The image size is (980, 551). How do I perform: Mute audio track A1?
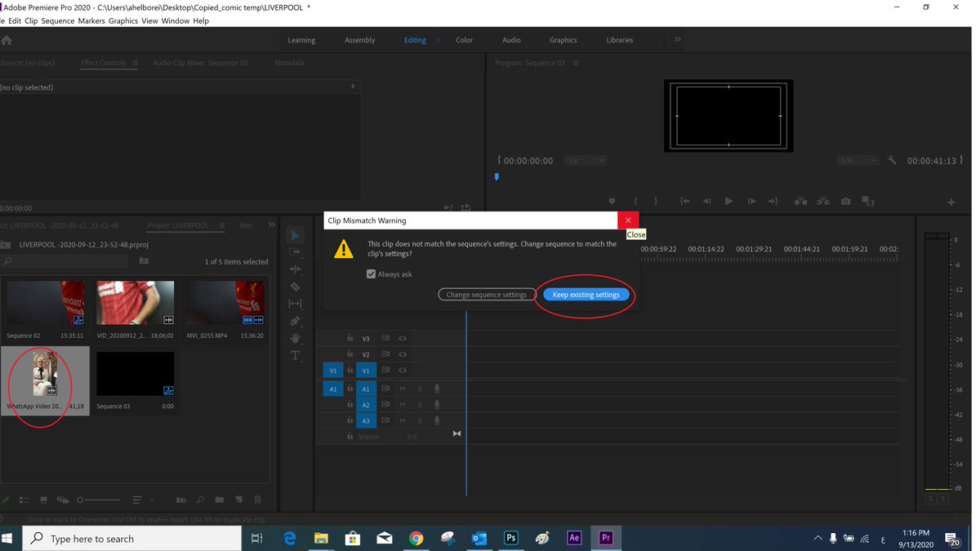pos(403,389)
